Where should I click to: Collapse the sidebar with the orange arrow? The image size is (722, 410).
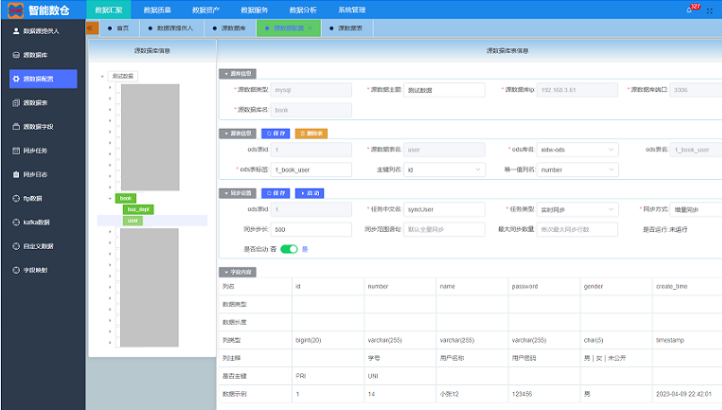click(91, 28)
